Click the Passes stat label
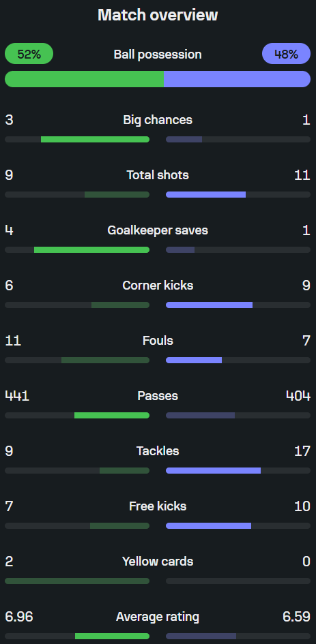 tap(158, 396)
